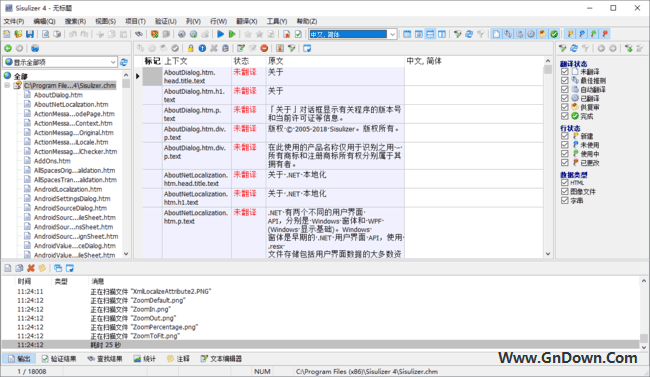Open the 显示全部项 filter dropdown
650x377 pixels.
click(113, 62)
